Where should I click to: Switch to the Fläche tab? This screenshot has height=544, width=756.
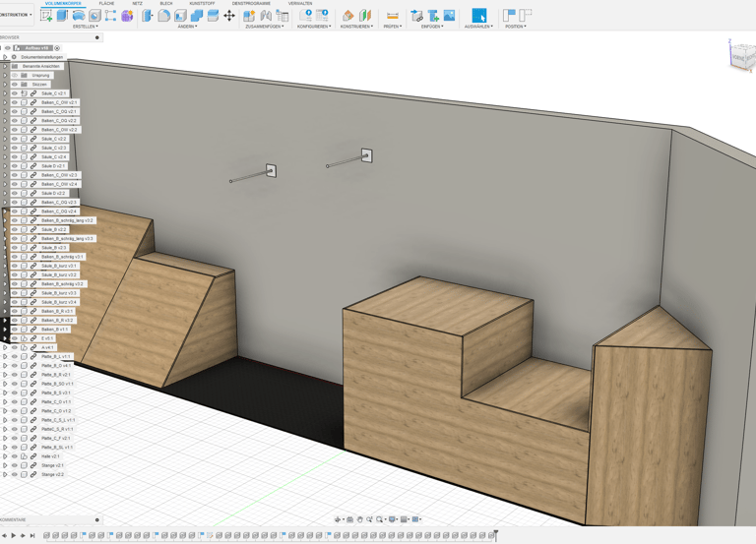106,4
